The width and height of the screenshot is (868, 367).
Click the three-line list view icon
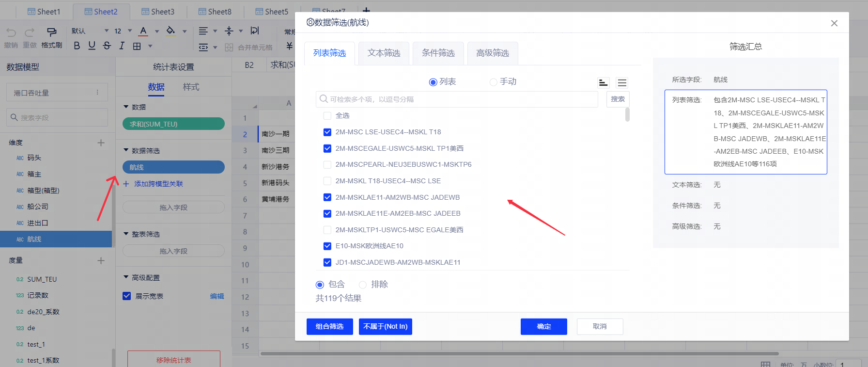pyautogui.click(x=622, y=82)
